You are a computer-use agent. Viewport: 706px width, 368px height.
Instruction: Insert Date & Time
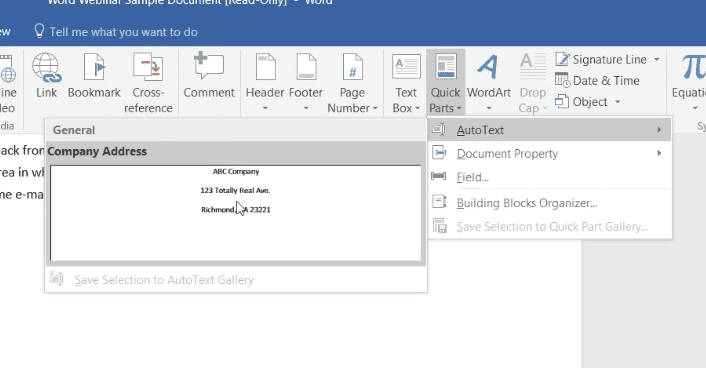click(597, 81)
